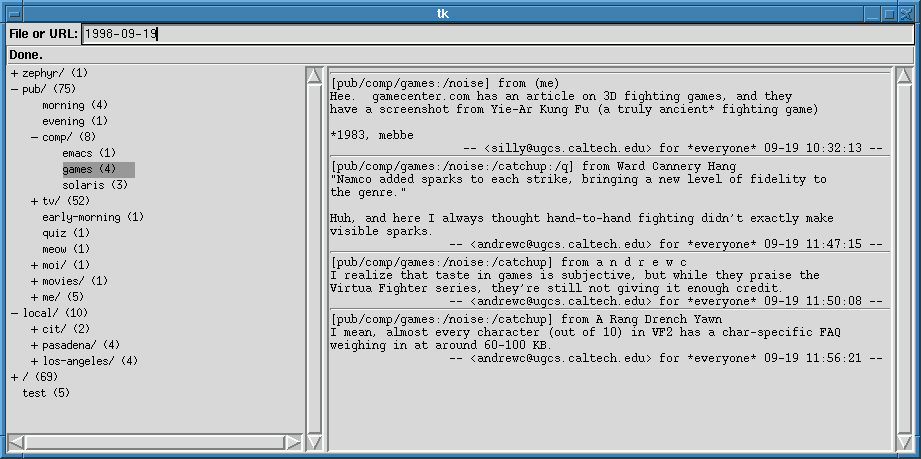Open the solaris (3) entry
Viewport: 921px width, 459px height.
(x=95, y=185)
